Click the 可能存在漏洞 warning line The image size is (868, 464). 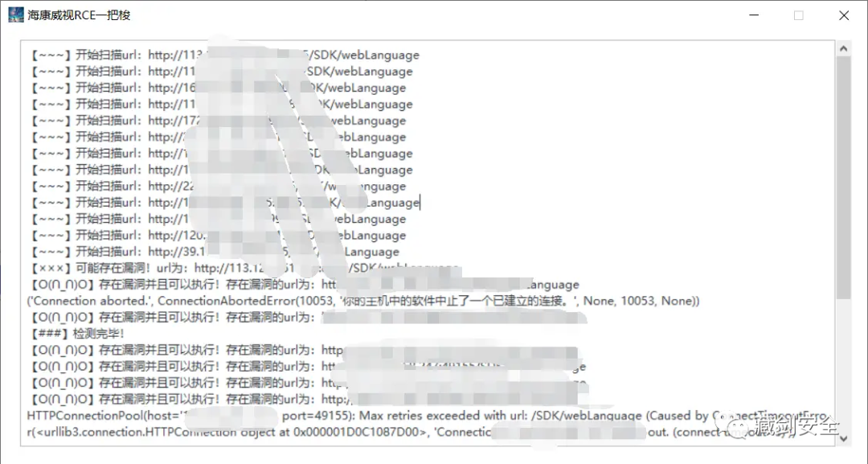click(x=244, y=269)
